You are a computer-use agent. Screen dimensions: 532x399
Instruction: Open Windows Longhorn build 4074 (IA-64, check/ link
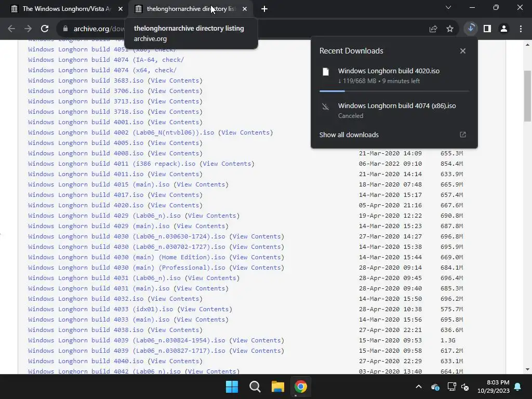click(106, 60)
